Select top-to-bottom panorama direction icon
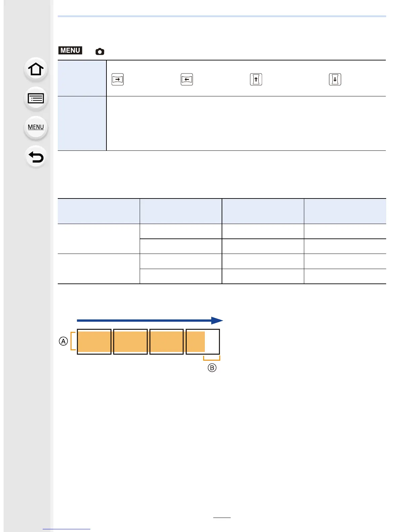This screenshot has height=532, width=411. pyautogui.click(x=335, y=79)
